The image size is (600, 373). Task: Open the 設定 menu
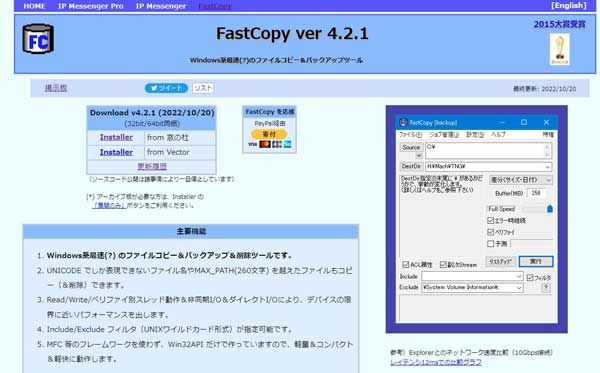(475, 135)
